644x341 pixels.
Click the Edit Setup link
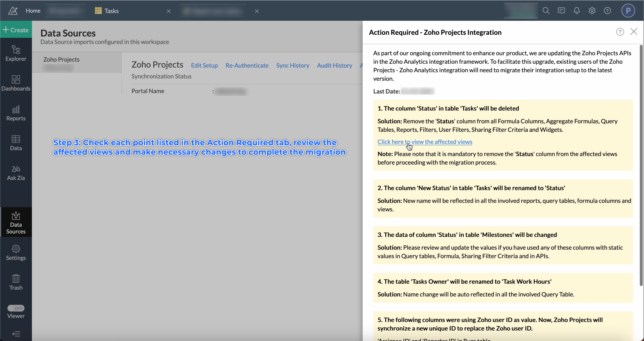pyautogui.click(x=204, y=65)
